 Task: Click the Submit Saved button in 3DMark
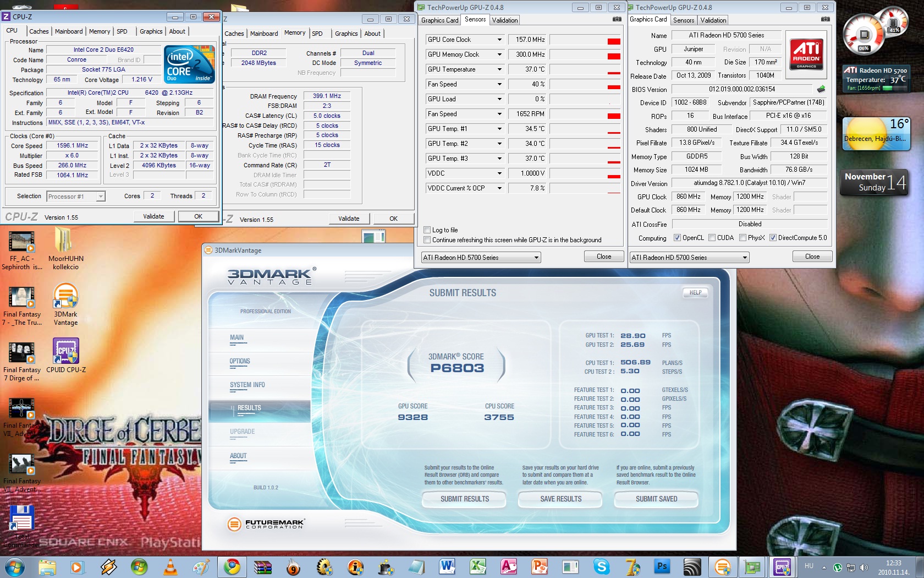[656, 499]
